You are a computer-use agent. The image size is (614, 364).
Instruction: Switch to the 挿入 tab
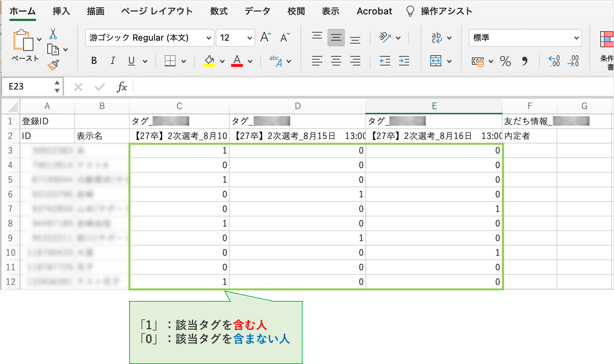pos(61,11)
